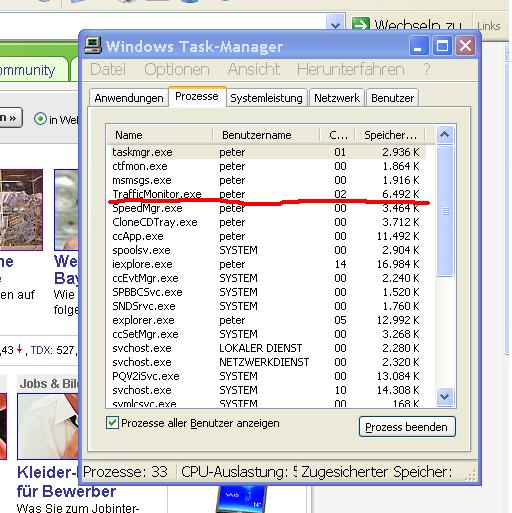Select the SNDSrvc.exe process
The width and height of the screenshot is (512, 513).
click(266, 306)
